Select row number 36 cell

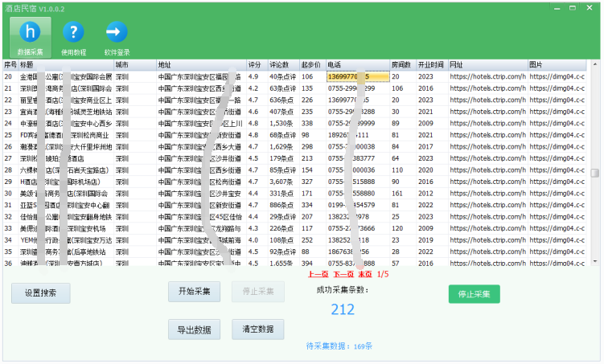click(10, 263)
